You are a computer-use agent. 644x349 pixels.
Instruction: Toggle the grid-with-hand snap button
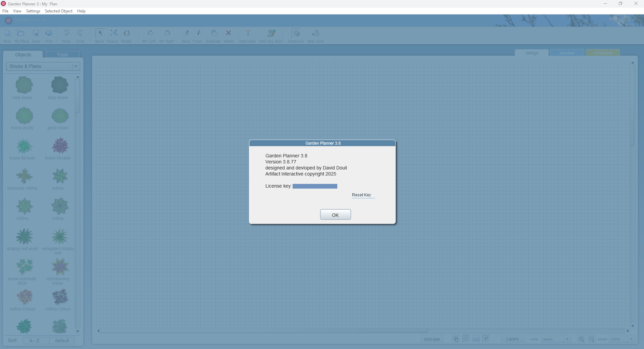point(456,339)
